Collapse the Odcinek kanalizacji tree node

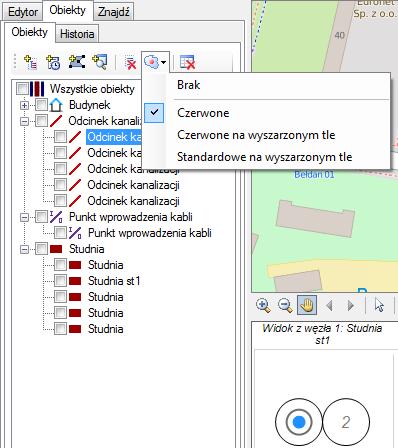(x=24, y=121)
